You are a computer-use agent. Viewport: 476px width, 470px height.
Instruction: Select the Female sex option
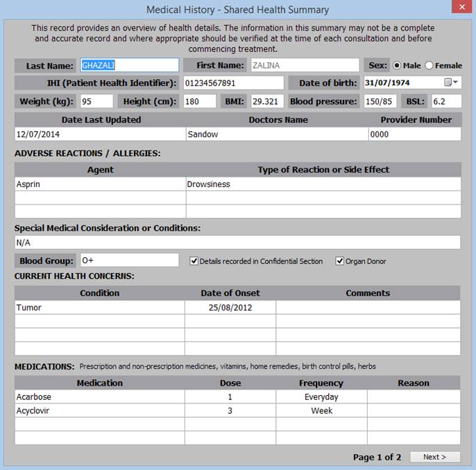429,65
